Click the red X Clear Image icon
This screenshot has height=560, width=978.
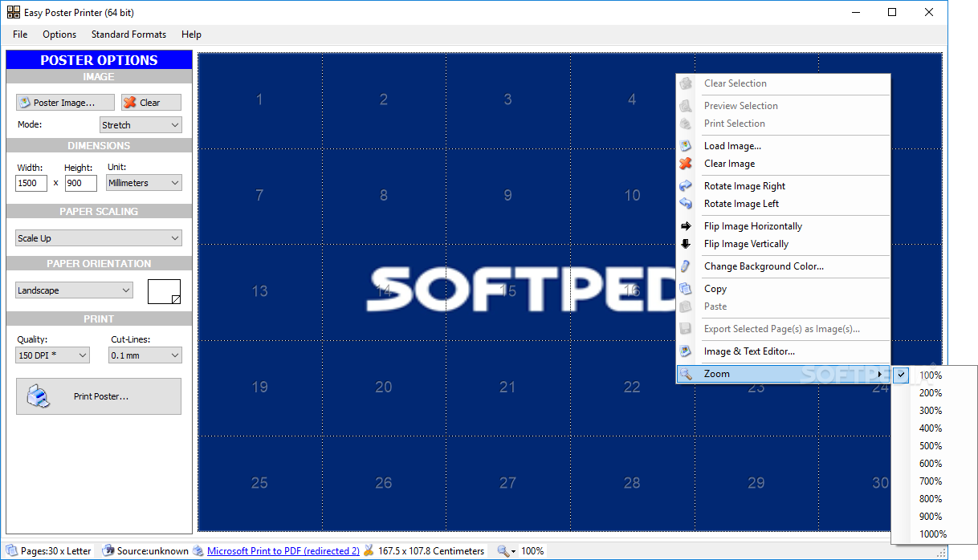pos(685,164)
